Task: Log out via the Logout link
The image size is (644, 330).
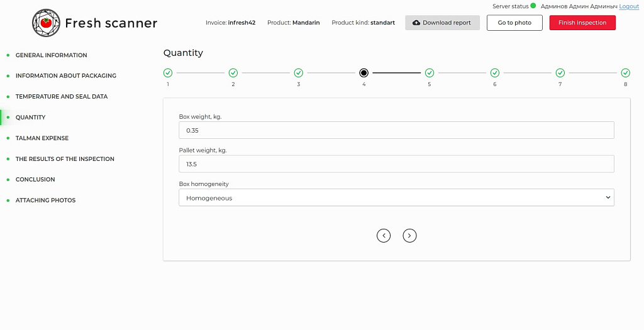Action: [x=628, y=6]
